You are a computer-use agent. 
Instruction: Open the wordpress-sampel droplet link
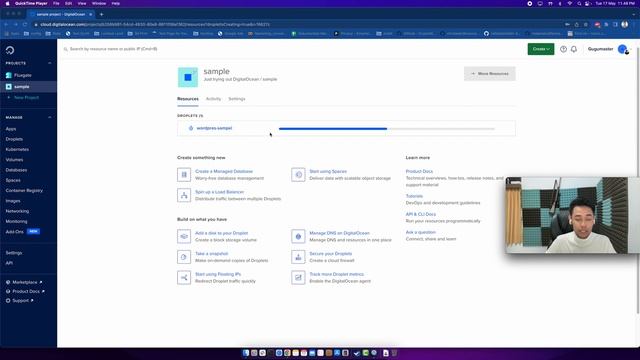click(x=214, y=128)
